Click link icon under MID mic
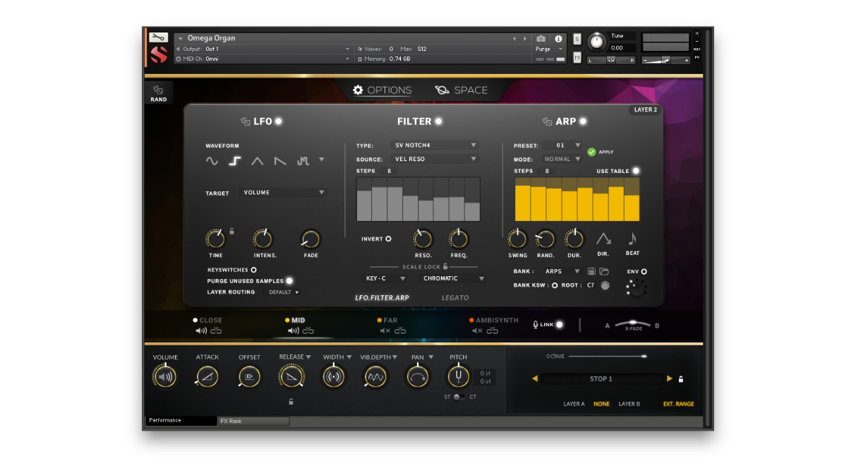868x459 pixels. [x=308, y=330]
